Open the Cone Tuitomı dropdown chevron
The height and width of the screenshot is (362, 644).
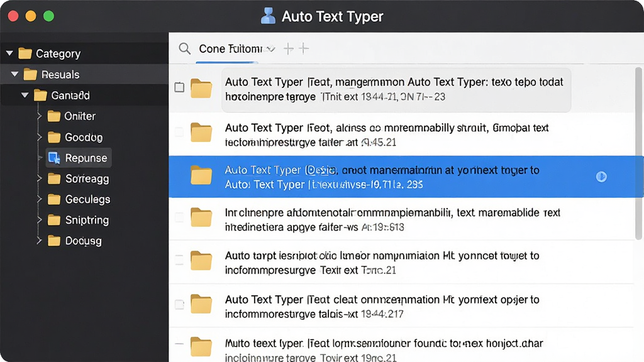(x=270, y=49)
